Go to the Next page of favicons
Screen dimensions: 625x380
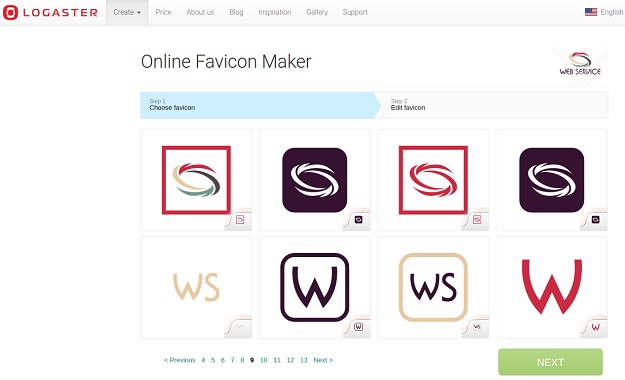[323, 360]
